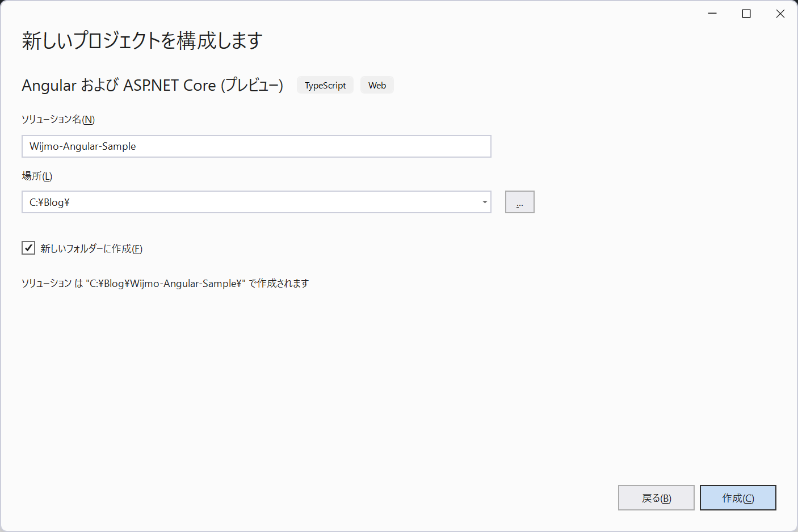
Task: Click the 新しいプロジェクトを構成します heading
Action: 142,40
